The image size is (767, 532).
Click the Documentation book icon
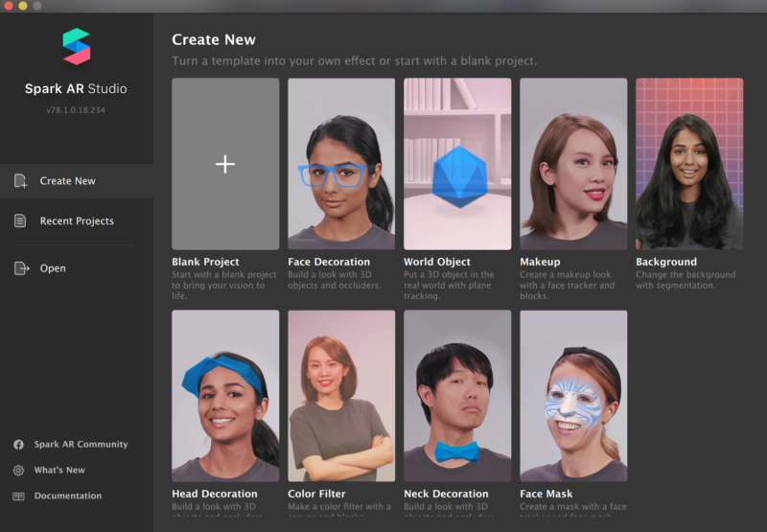18,497
